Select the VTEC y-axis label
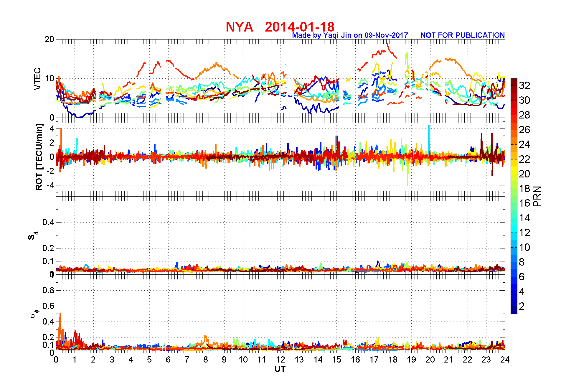Viewport: 561px width, 392px height. pyautogui.click(x=37, y=79)
